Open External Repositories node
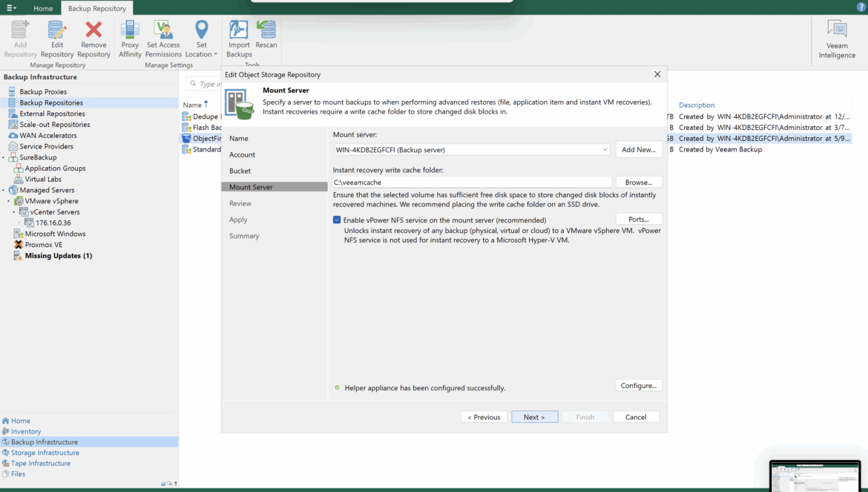The image size is (868, 492). pyautogui.click(x=52, y=114)
